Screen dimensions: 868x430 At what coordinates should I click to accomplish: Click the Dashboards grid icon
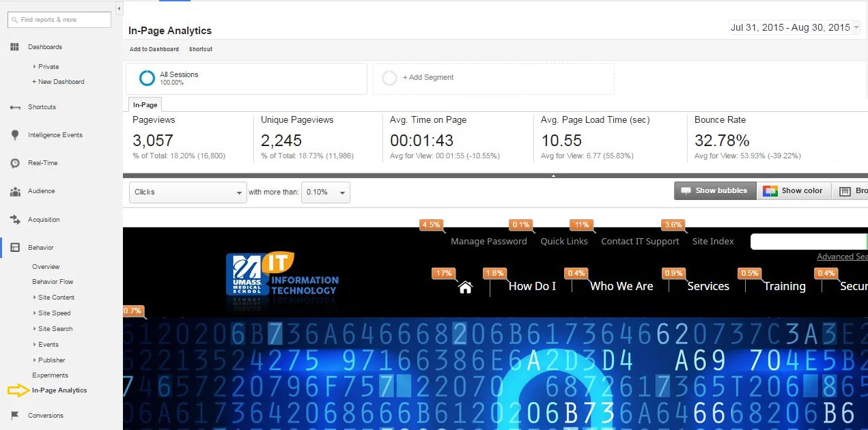pos(14,47)
